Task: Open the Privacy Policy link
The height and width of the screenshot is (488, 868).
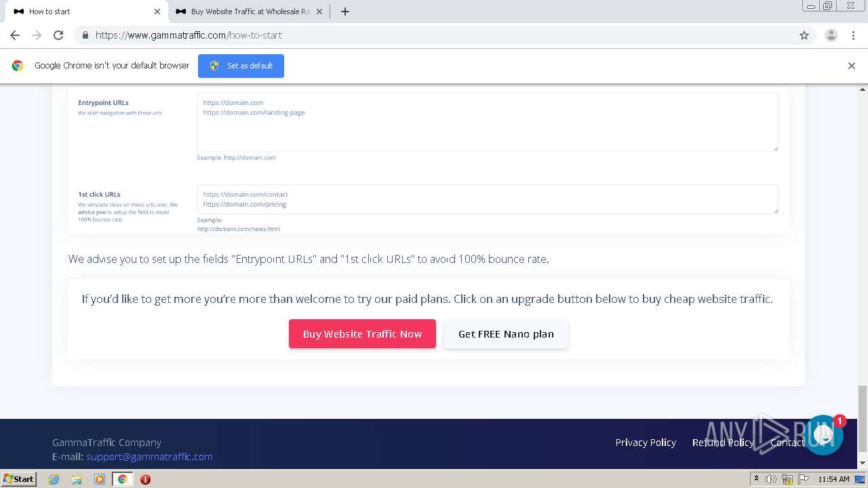Action: coord(646,443)
